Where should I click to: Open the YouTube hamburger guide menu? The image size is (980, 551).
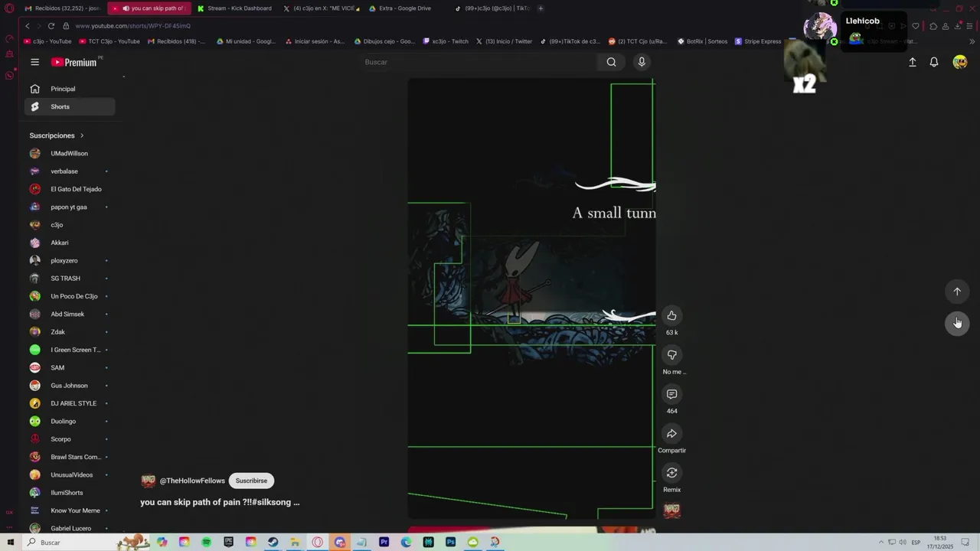pos(34,62)
